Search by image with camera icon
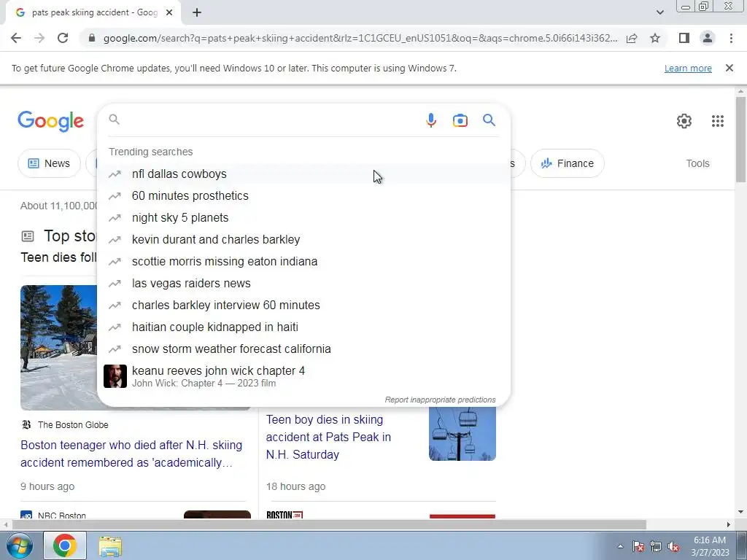The height and width of the screenshot is (560, 747). (460, 120)
